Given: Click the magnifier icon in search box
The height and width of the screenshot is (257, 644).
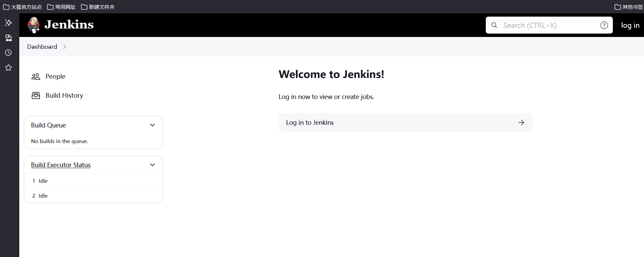Looking at the screenshot, I should tap(494, 25).
